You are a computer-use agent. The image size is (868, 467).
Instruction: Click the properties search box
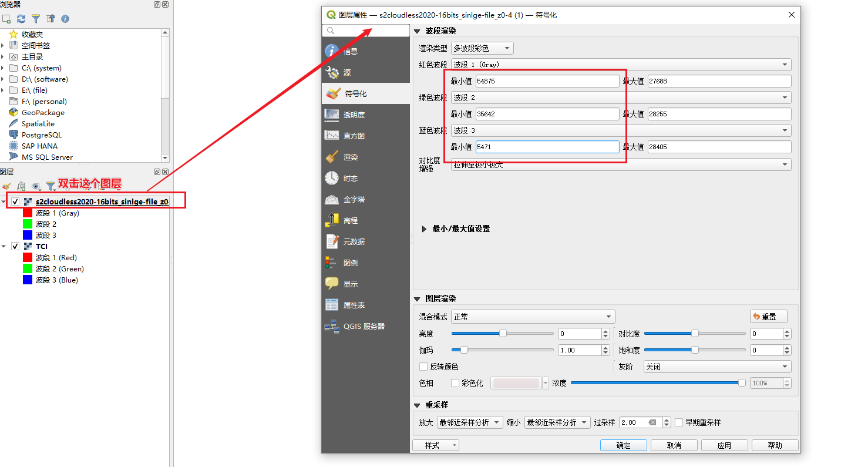[x=366, y=31]
